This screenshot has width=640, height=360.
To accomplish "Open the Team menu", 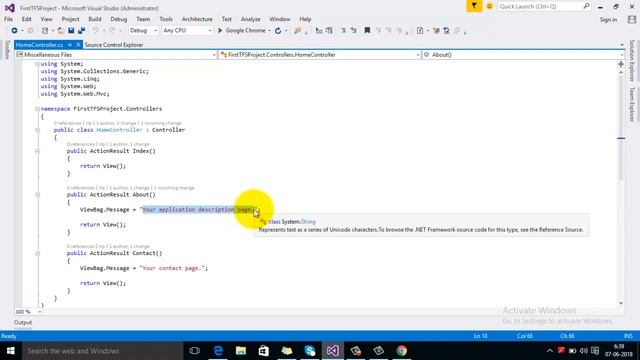I will (x=143, y=19).
